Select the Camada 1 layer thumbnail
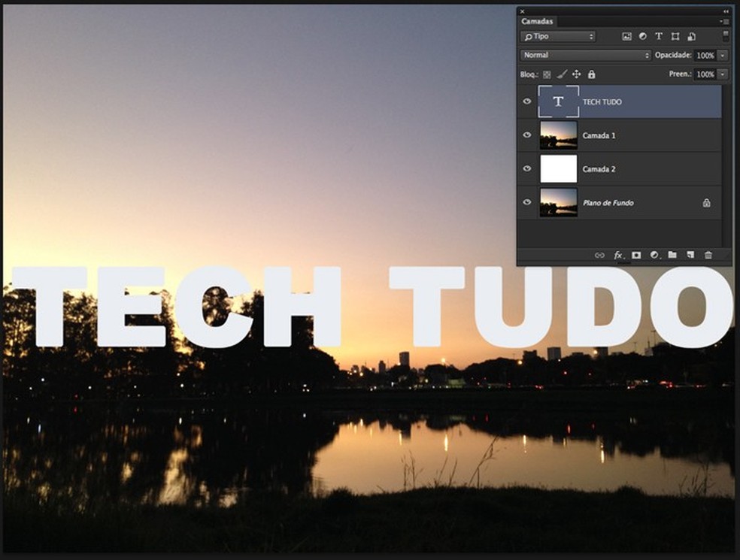Image resolution: width=740 pixels, height=560 pixels. click(x=558, y=135)
